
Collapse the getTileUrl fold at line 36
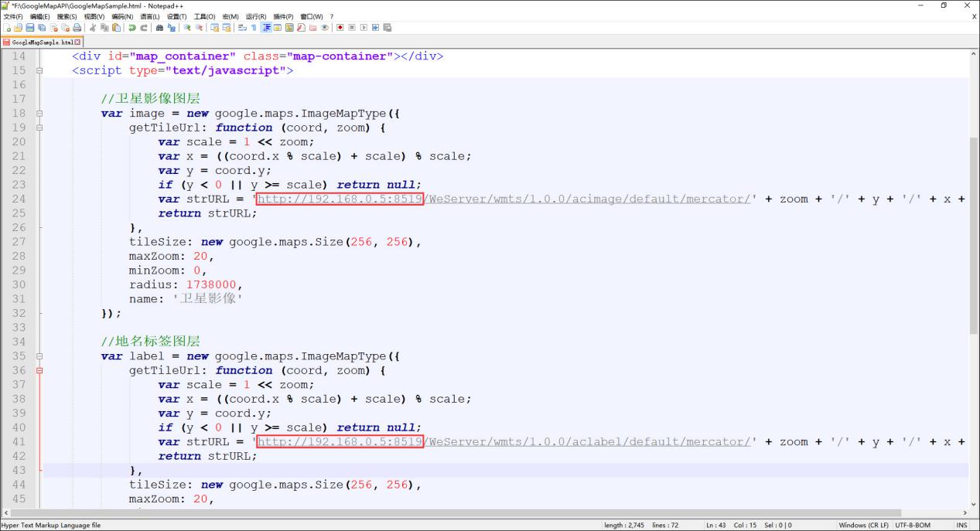(x=39, y=371)
